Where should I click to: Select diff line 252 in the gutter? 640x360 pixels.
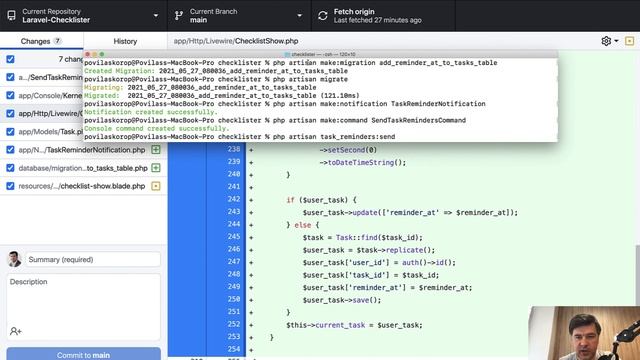234,324
